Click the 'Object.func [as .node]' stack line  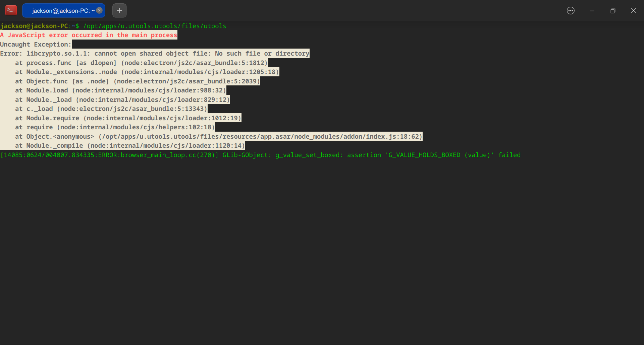point(138,81)
